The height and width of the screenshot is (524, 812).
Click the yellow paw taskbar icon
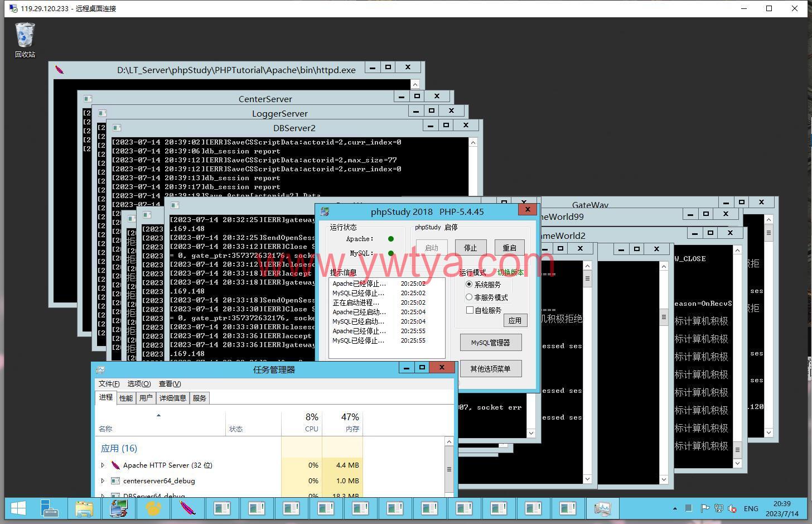tap(153, 508)
